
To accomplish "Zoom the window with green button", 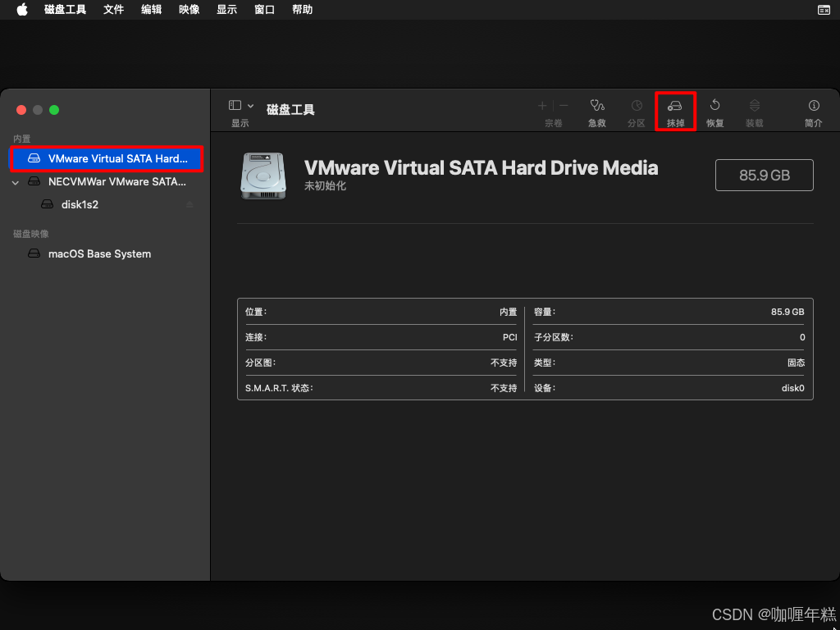I will tap(54, 110).
